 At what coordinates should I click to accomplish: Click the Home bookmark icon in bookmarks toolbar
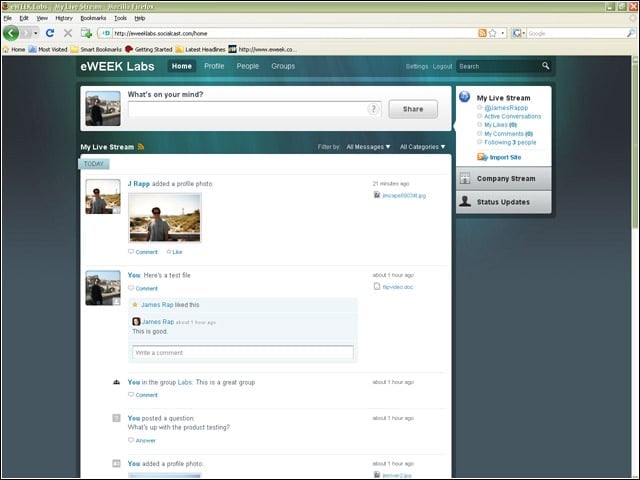click(6, 49)
